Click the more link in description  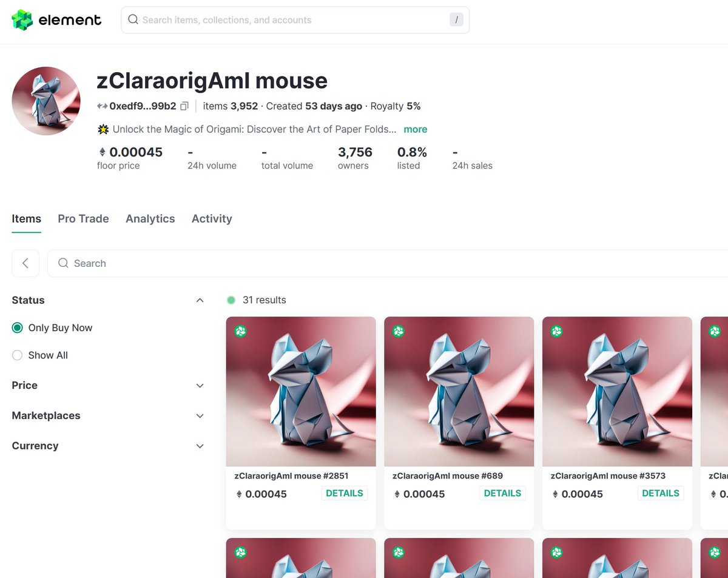pos(416,129)
